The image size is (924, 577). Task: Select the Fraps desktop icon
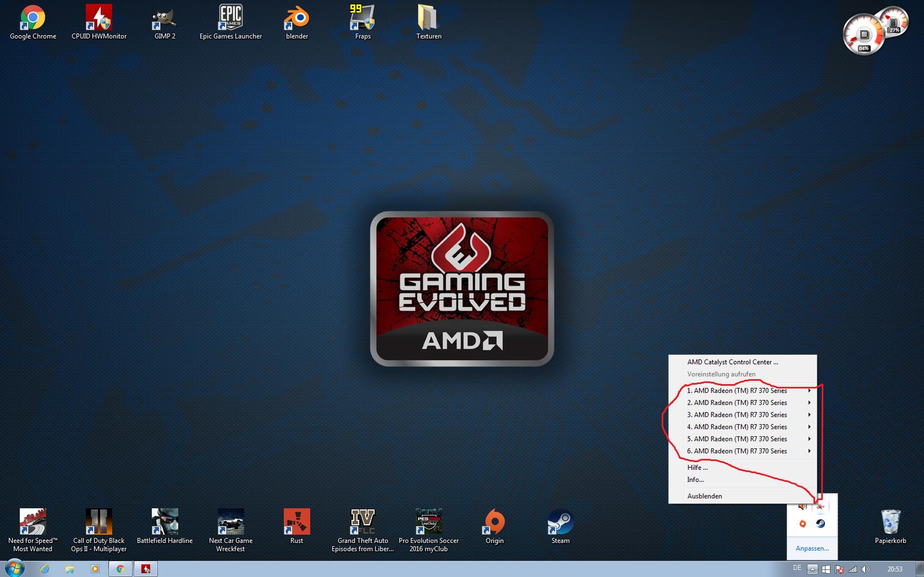[363, 23]
